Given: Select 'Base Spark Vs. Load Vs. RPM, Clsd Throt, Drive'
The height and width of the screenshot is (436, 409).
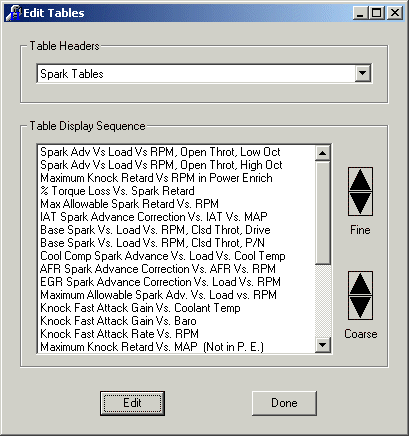Looking at the screenshot, I should pyautogui.click(x=155, y=230).
